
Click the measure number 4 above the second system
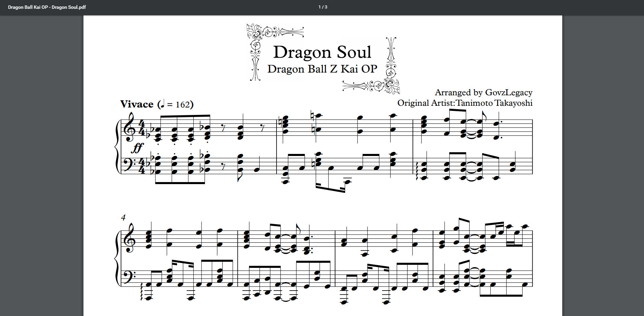[123, 218]
